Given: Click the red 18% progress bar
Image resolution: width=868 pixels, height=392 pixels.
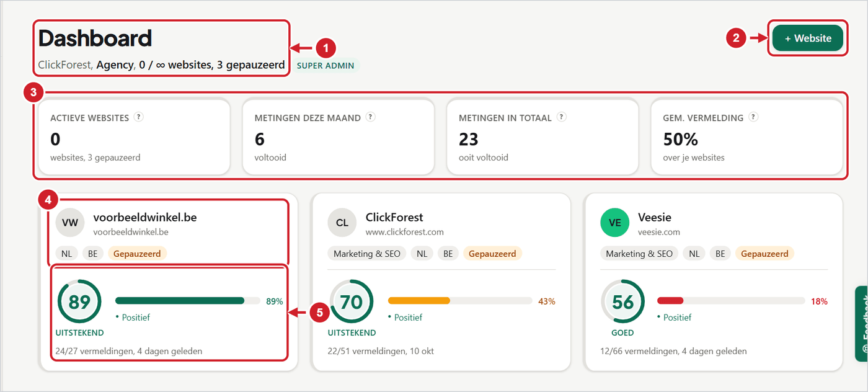Looking at the screenshot, I should click(731, 301).
